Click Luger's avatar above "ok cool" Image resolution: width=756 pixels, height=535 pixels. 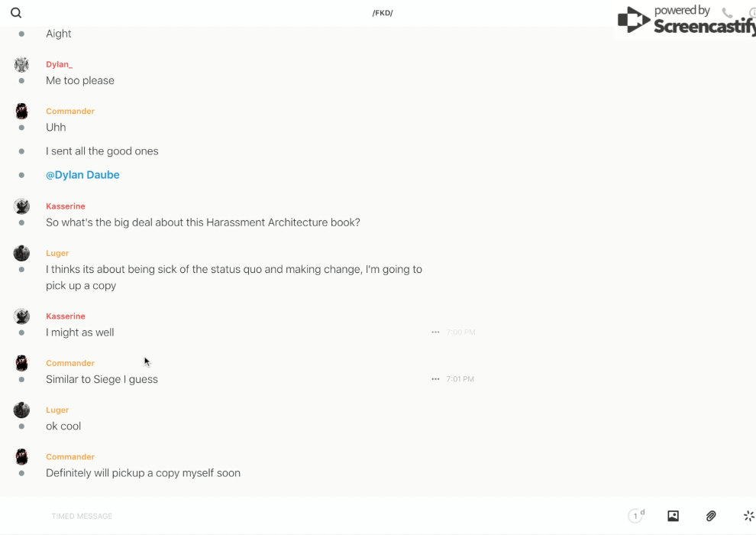click(x=21, y=410)
